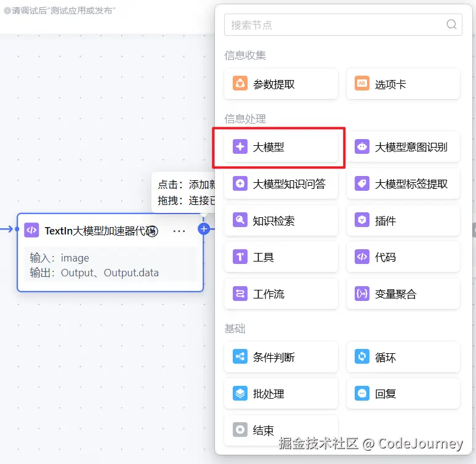The width and height of the screenshot is (476, 464).
Task: Add 知识检索 node label
Action: 273,221
